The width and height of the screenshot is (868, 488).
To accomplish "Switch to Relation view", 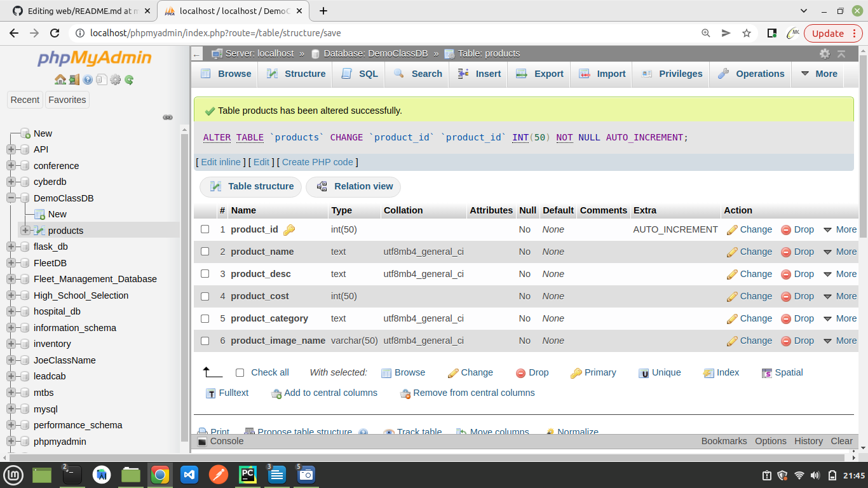I will point(354,186).
